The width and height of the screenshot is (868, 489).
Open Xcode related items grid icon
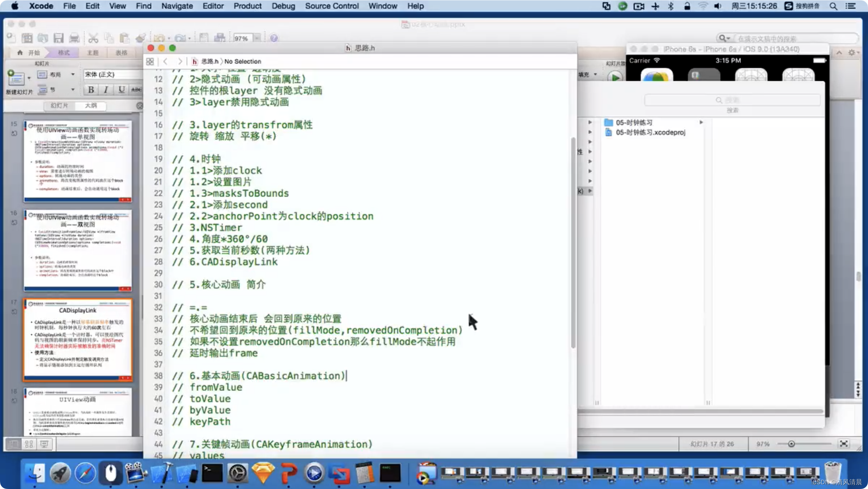[x=150, y=61]
